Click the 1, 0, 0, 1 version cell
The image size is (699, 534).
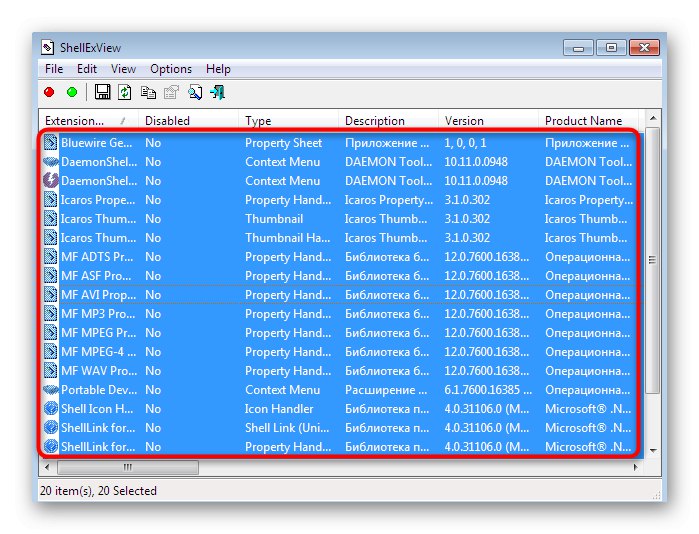[x=465, y=143]
